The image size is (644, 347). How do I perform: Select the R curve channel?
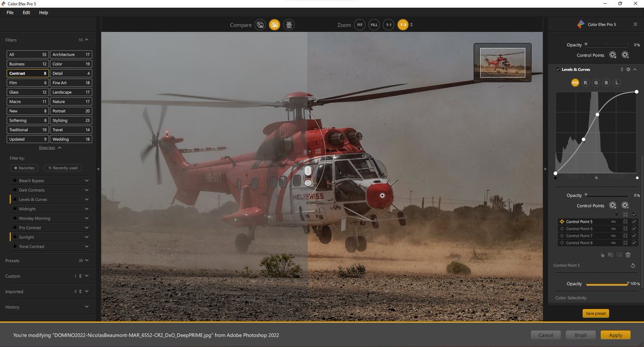(586, 83)
